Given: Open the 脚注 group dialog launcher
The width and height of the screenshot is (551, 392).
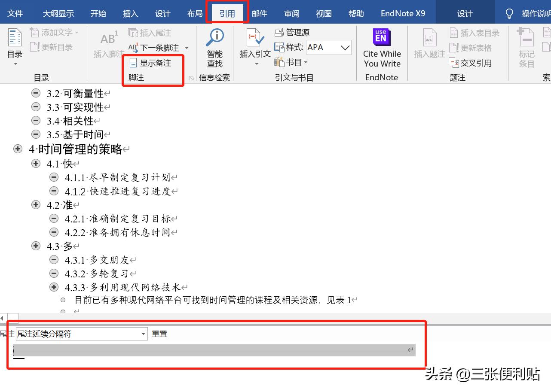Looking at the screenshot, I should pos(190,77).
